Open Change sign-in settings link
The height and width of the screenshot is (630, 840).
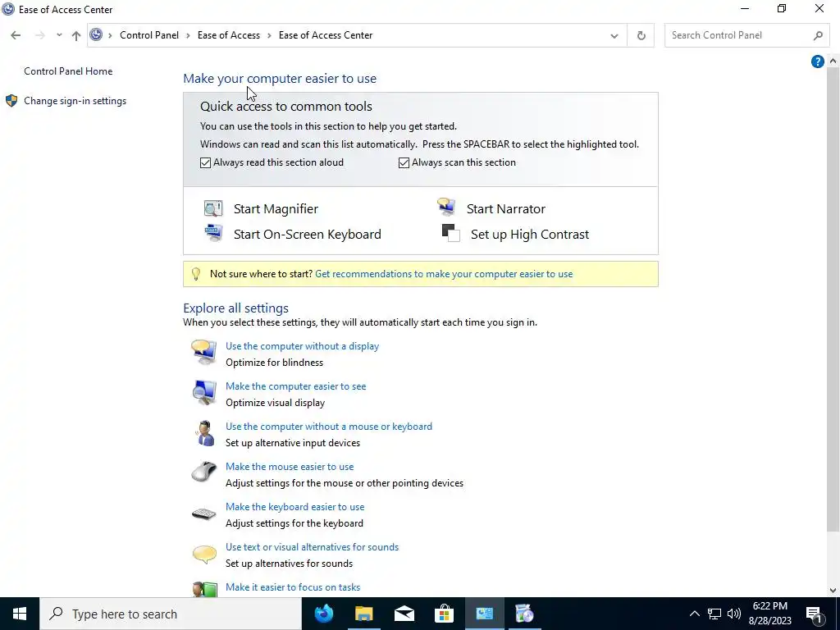[x=75, y=101]
